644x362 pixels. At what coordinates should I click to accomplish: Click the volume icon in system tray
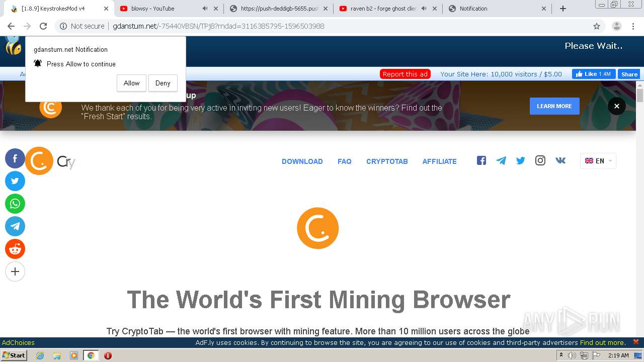coord(572,355)
